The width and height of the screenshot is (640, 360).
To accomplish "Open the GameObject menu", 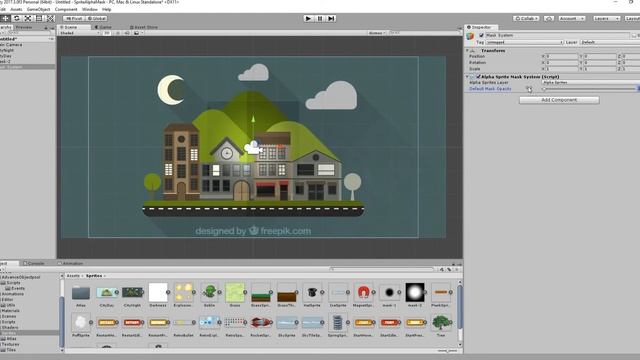I will pyautogui.click(x=38, y=9).
